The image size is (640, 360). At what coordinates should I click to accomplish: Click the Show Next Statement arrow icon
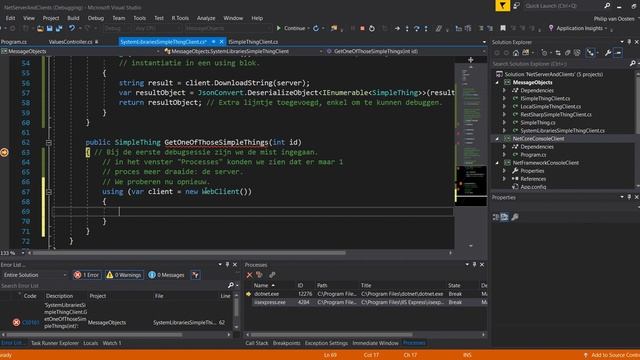pos(397,29)
